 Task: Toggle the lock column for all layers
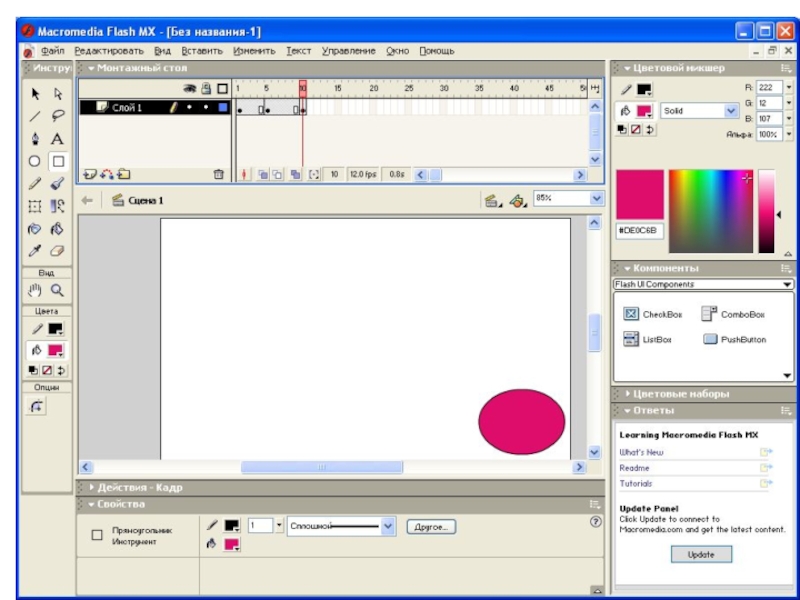pyautogui.click(x=209, y=89)
